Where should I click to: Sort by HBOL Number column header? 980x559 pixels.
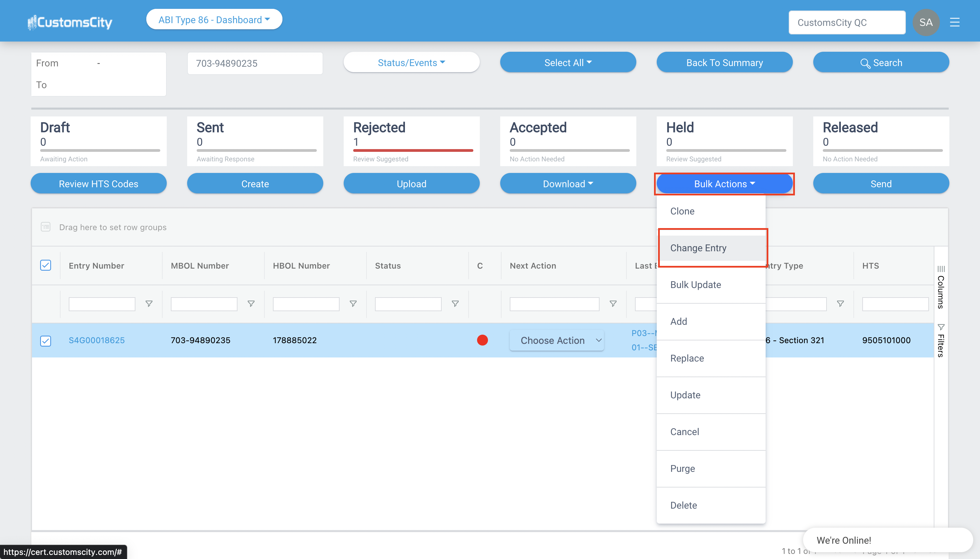pyautogui.click(x=301, y=265)
